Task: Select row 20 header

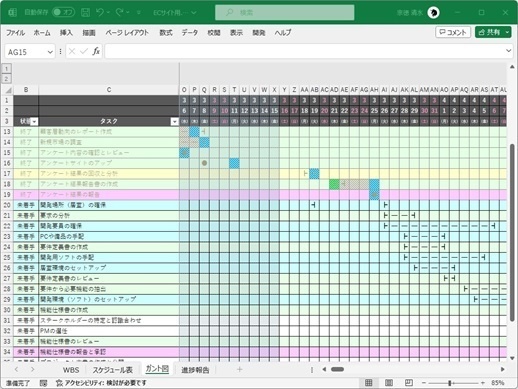Action: click(x=7, y=205)
